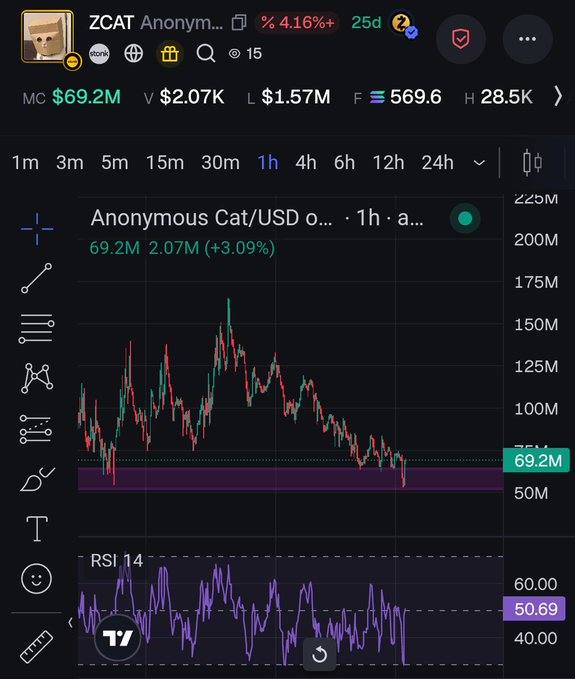575x679 pixels.
Task: Click the Anonymous Cat/USD chart title
Action: 257,218
